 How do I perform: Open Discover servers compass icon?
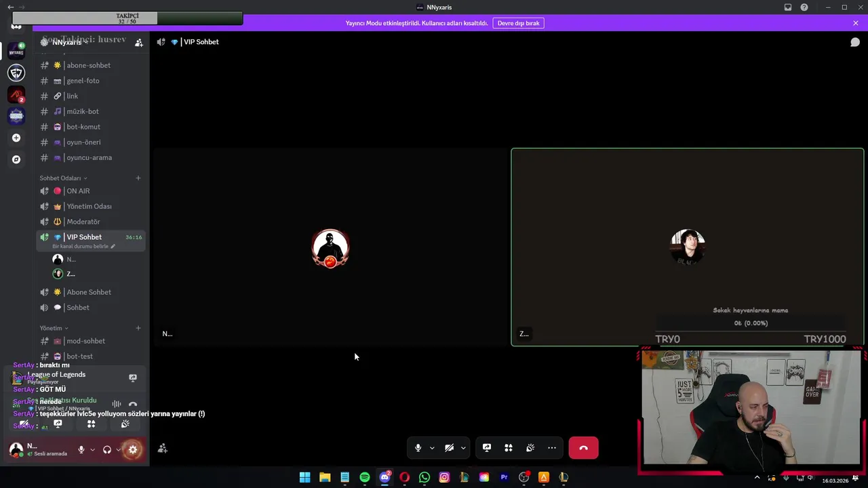click(x=16, y=159)
